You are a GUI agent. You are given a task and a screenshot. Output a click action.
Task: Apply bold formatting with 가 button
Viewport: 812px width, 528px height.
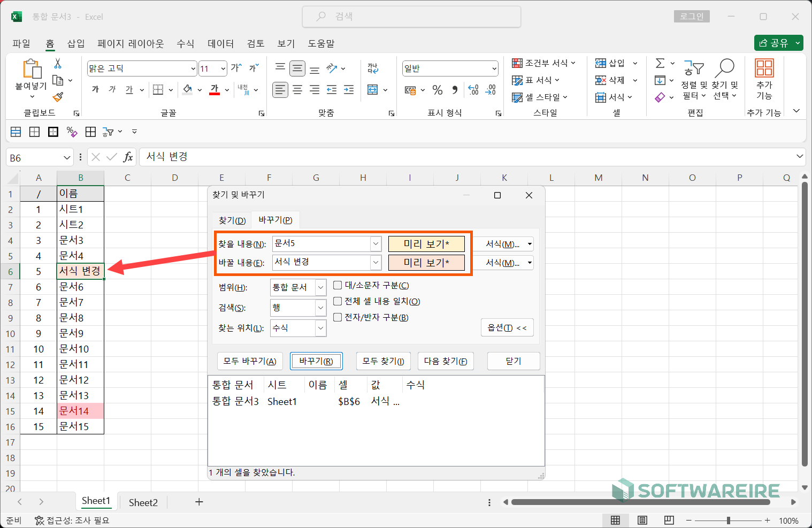95,89
